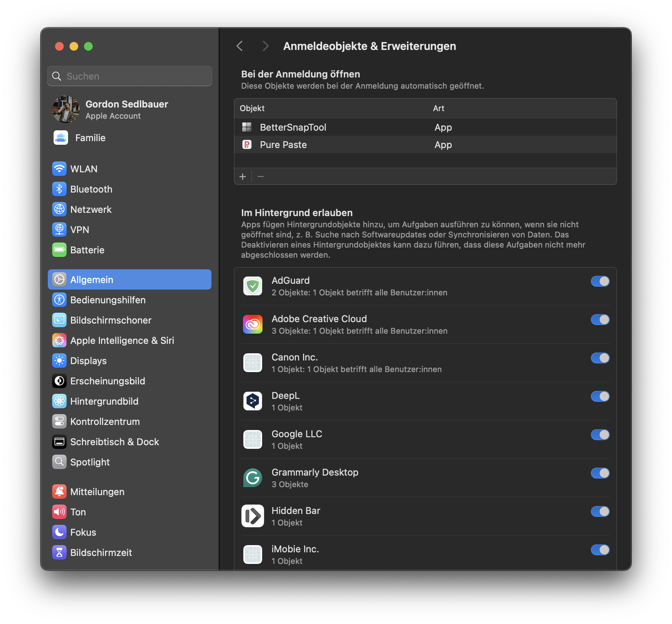Screen dimensions: 672x624
Task: Click the Grammarly Desktop icon
Action: pos(252,478)
